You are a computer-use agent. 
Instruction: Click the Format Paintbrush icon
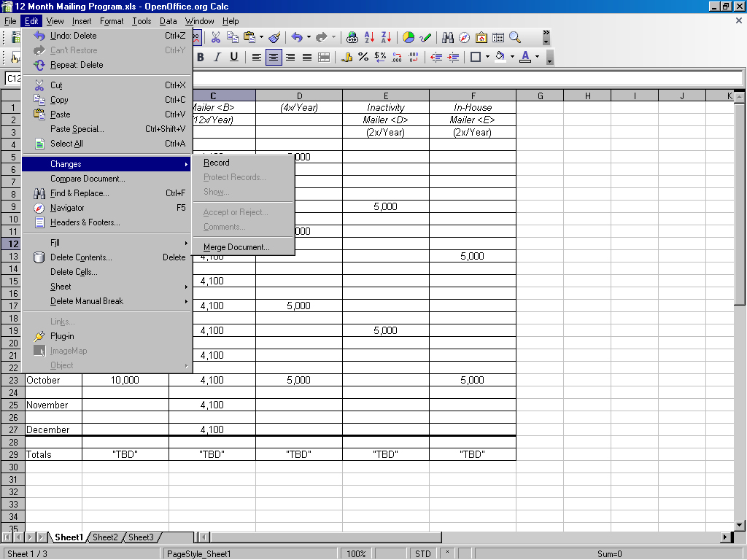click(274, 37)
